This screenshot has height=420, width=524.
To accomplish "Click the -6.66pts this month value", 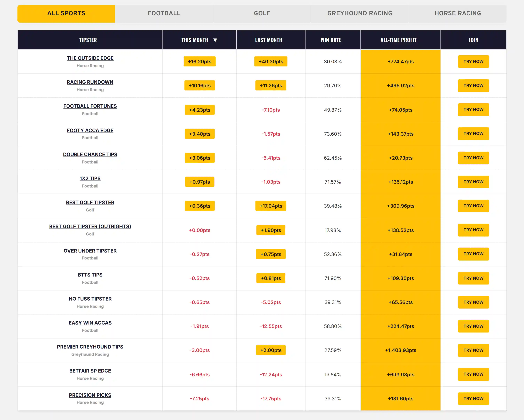I will (x=200, y=375).
